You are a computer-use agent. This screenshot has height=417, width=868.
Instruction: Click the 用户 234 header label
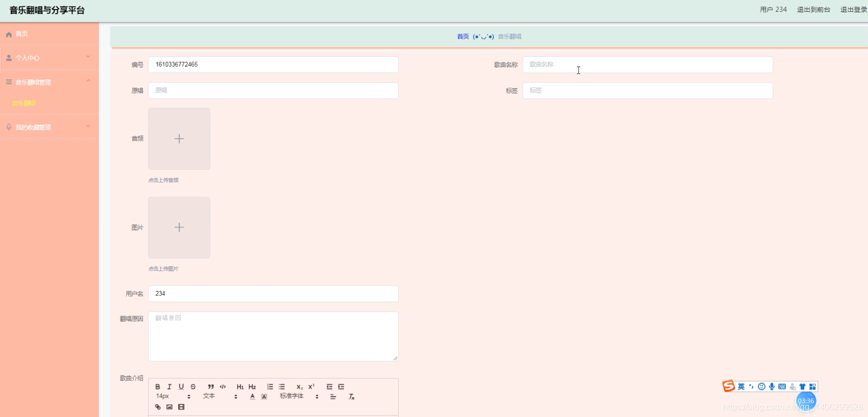pos(773,10)
